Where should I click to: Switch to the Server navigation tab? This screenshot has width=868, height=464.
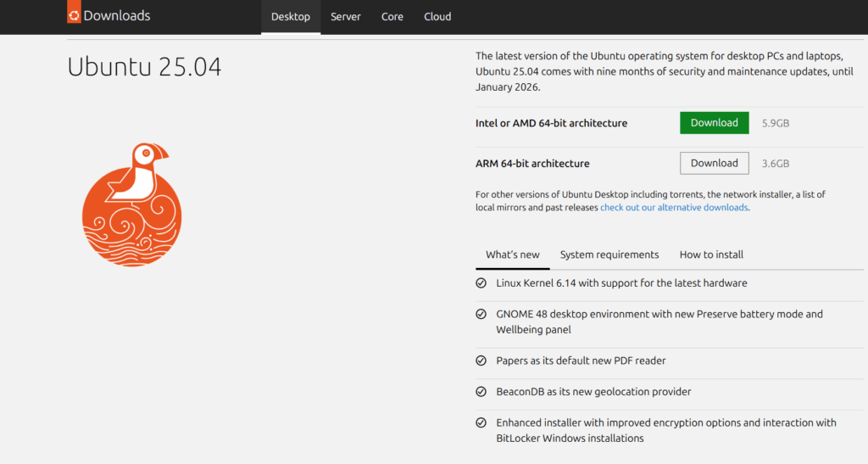point(346,17)
